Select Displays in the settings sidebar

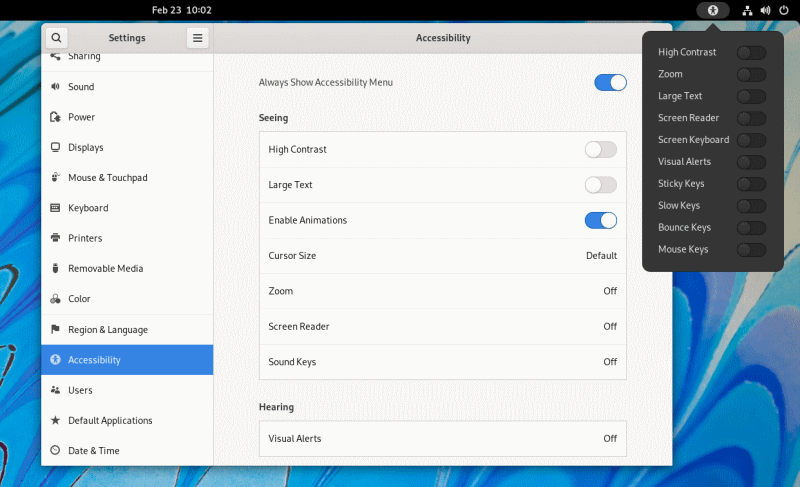click(x=86, y=147)
